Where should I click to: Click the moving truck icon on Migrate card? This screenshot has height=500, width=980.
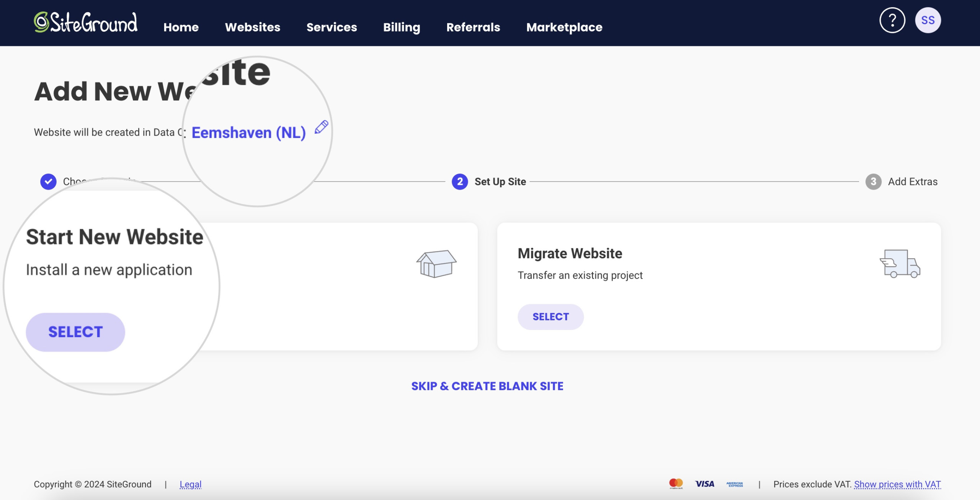click(900, 264)
